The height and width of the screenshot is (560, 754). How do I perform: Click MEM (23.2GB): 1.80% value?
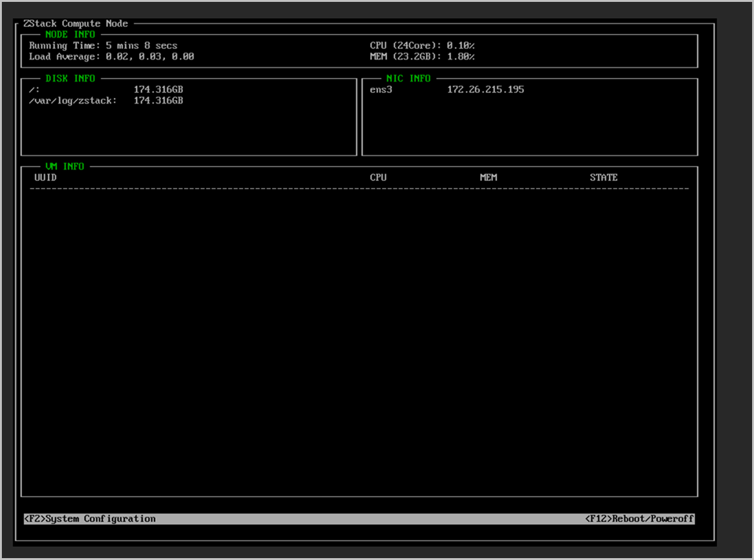(422, 57)
